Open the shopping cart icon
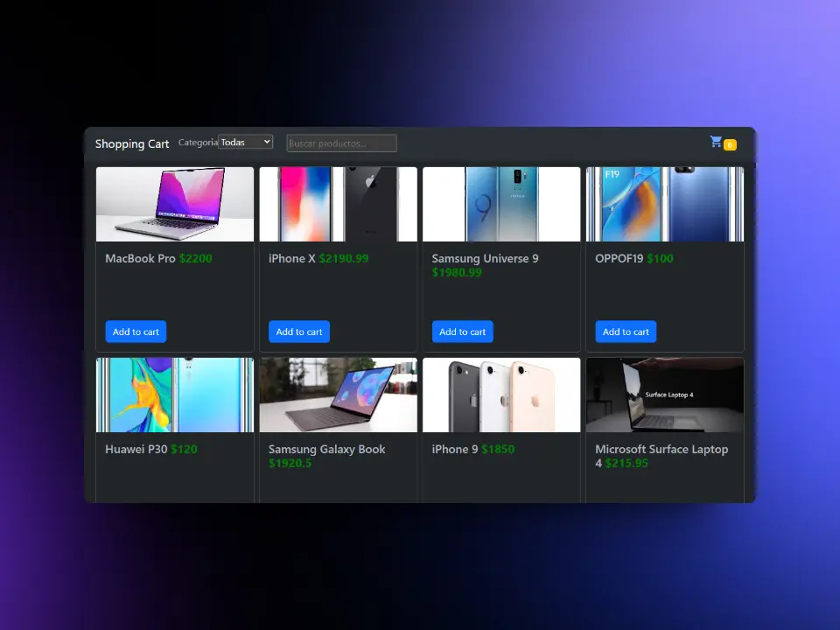Screen dimensions: 840x630 coord(715,141)
